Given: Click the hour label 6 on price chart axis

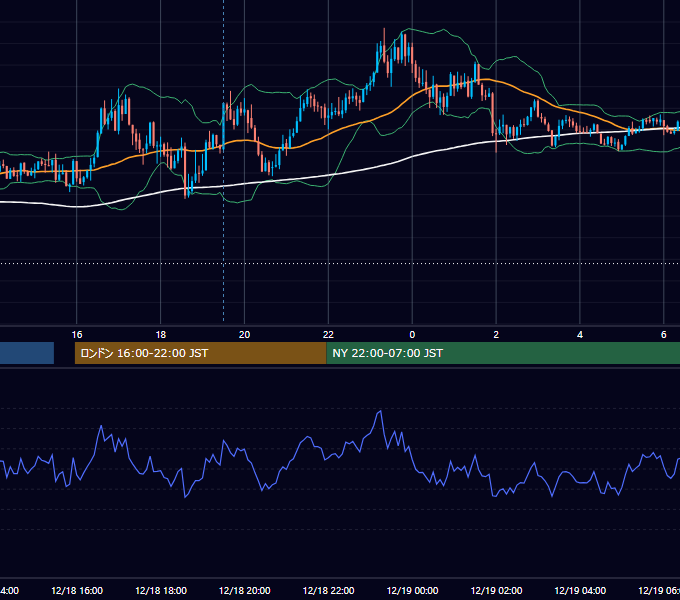Looking at the screenshot, I should [x=664, y=335].
